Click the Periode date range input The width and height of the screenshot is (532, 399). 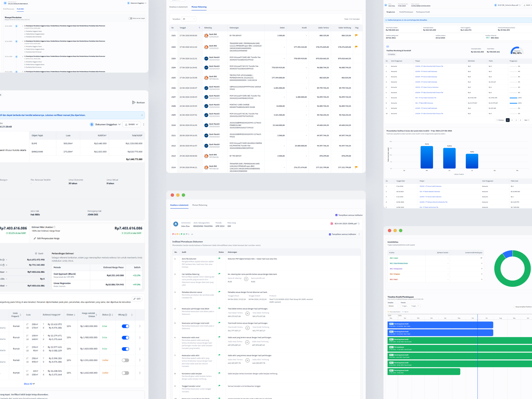click(x=410, y=306)
